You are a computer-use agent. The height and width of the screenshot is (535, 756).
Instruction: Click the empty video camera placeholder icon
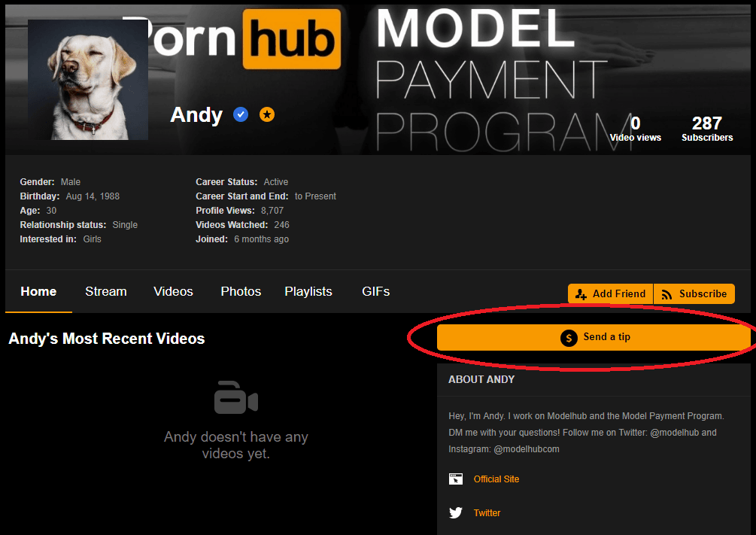235,399
